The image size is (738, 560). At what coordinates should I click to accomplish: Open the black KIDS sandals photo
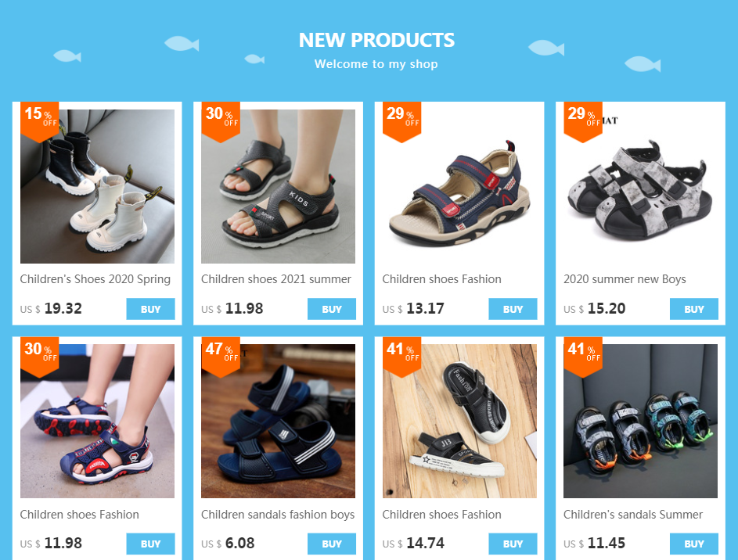point(278,186)
